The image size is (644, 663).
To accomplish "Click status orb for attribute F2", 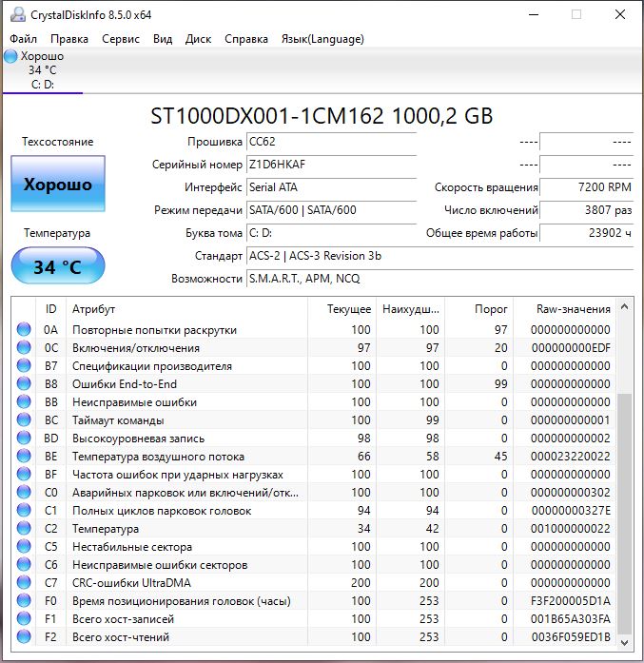I will (x=24, y=636).
